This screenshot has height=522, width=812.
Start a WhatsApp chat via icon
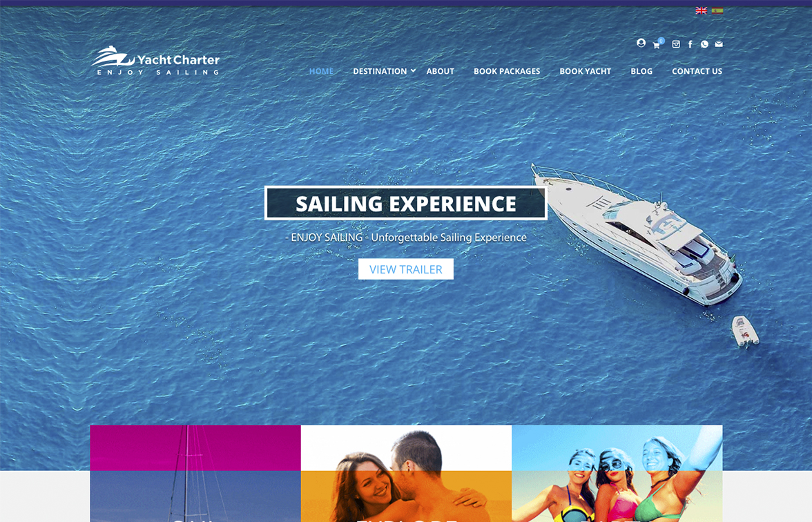coord(704,44)
